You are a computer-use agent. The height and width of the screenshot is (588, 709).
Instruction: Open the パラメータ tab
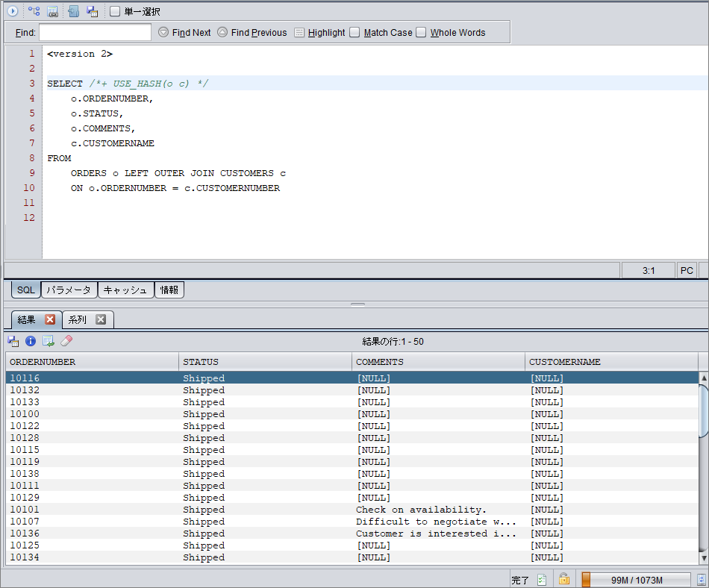tap(69, 290)
